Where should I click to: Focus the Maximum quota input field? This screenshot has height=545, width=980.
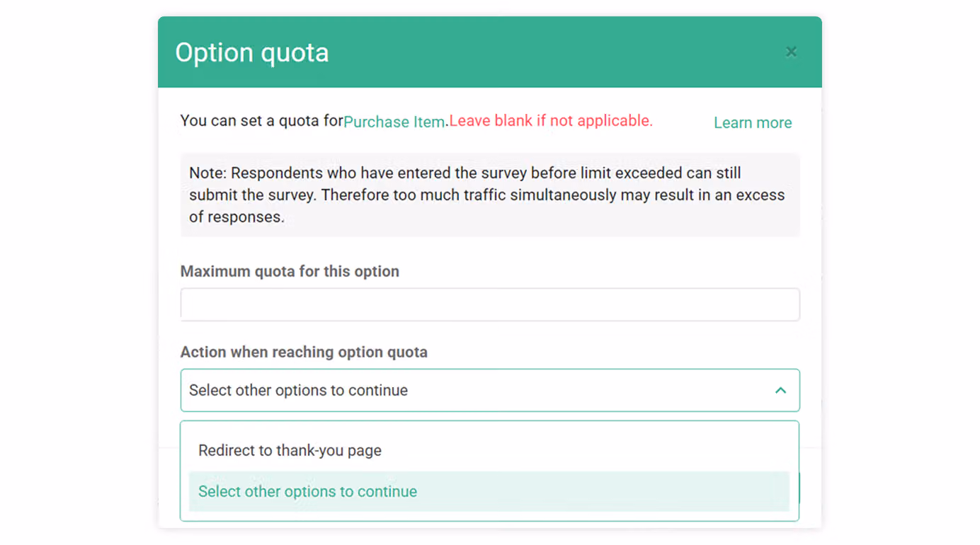[x=490, y=304]
